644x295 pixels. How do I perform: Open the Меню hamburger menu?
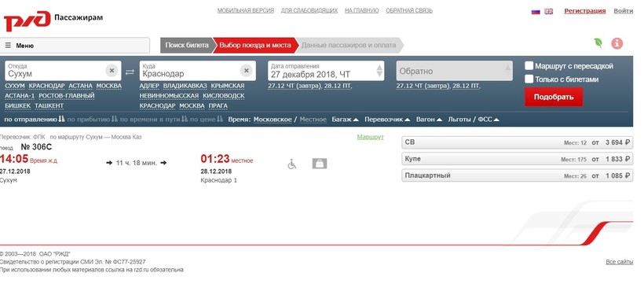(x=75, y=46)
